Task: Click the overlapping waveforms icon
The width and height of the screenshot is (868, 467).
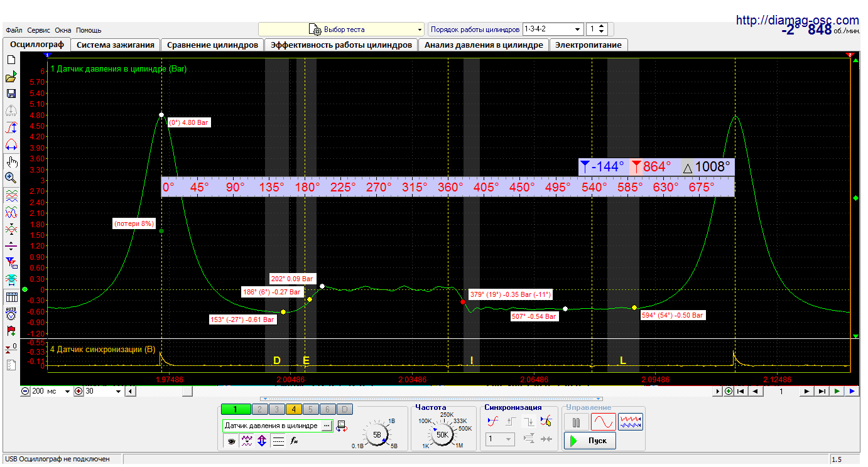Action: (x=11, y=212)
